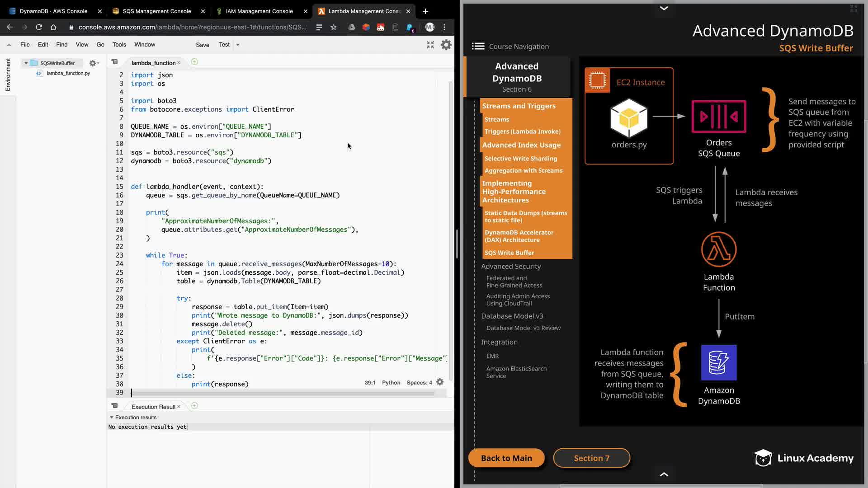Image resolution: width=868 pixels, height=488 pixels.
Task: Click the Back to Main button
Action: pyautogui.click(x=506, y=458)
